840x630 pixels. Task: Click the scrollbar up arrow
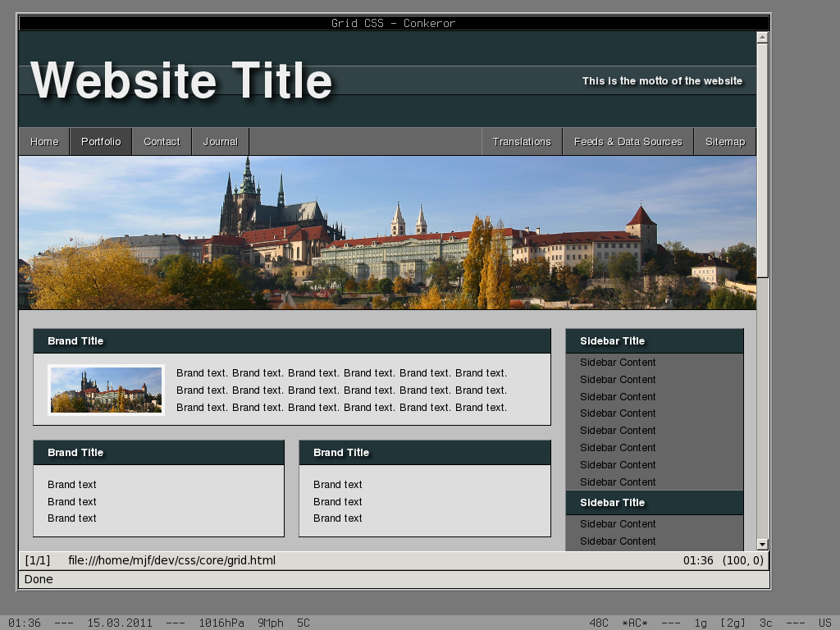[x=762, y=37]
